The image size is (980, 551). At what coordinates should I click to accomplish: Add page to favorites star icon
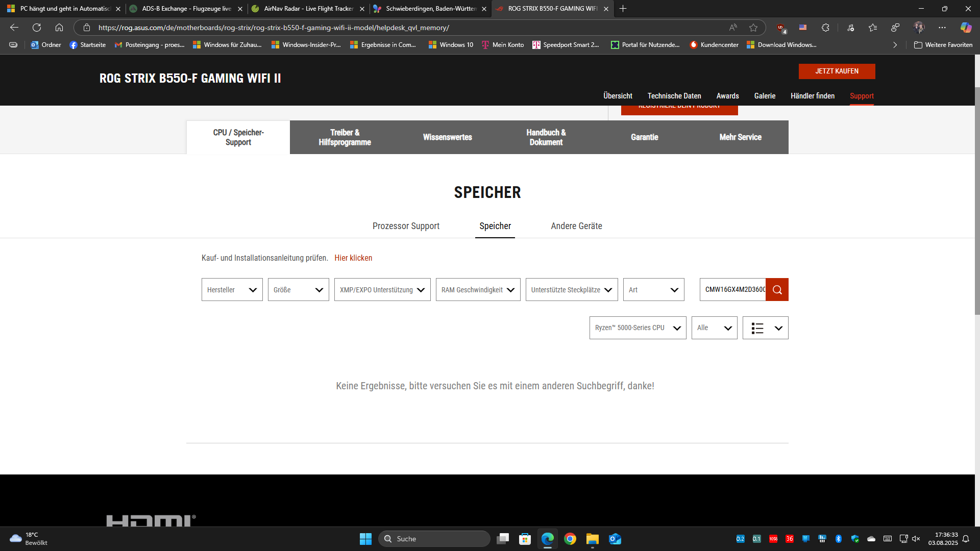(x=753, y=28)
